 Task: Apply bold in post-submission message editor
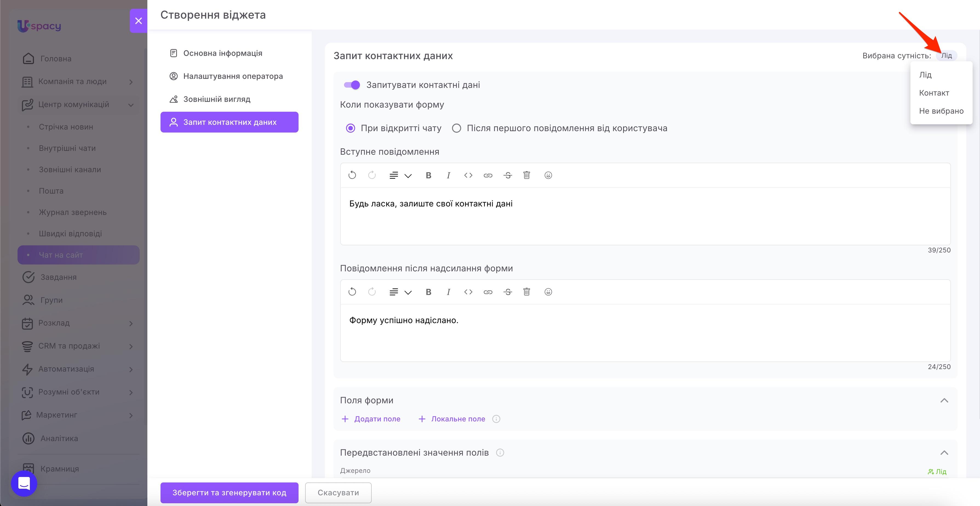[428, 292]
